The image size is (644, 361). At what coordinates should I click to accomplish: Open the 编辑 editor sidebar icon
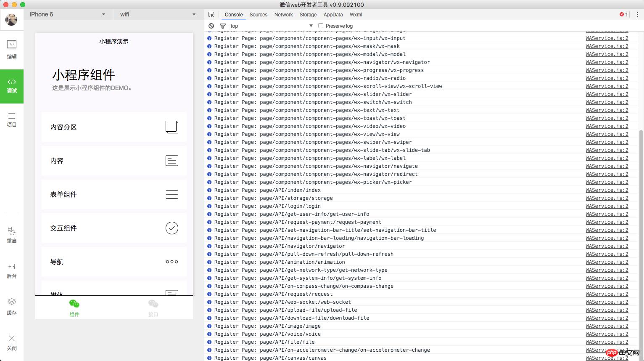pos(12,49)
